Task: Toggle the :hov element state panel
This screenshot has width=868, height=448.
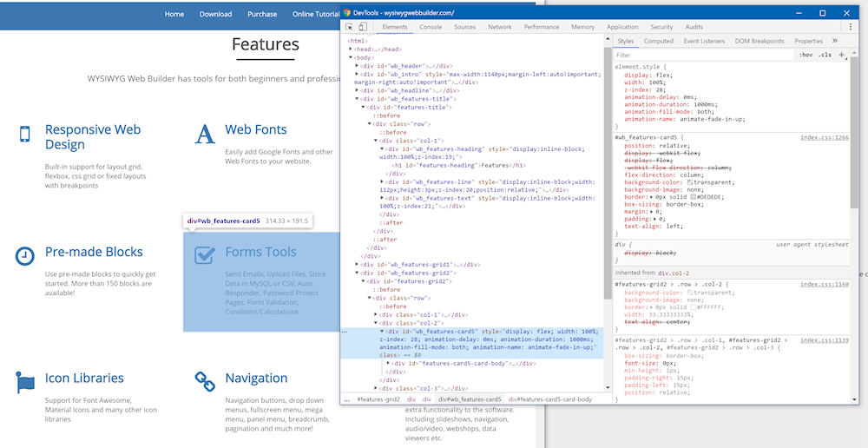Action: [806, 55]
